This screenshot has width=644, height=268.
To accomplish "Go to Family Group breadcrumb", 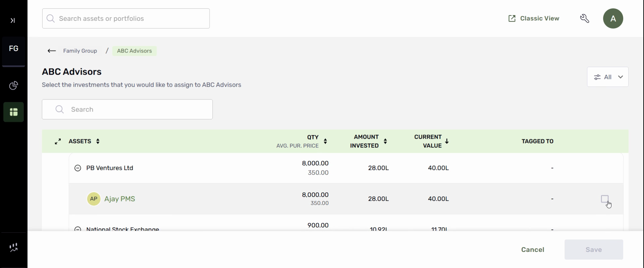I will pos(80,51).
